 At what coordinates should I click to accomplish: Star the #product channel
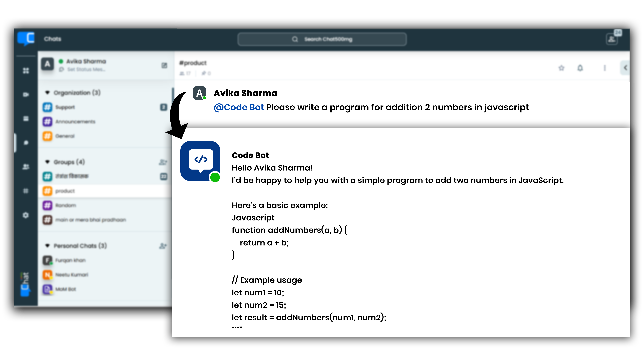coord(561,68)
